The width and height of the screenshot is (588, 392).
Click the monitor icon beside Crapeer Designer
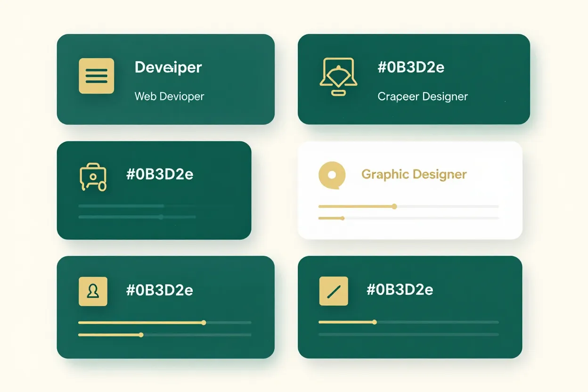338,77
